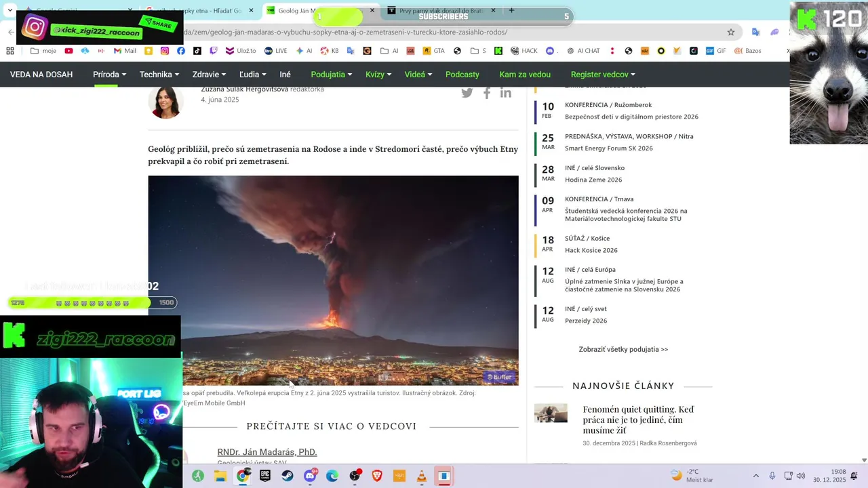Viewport: 868px width, 488px height.
Task: Open the KB bookmark
Action: 330,51
